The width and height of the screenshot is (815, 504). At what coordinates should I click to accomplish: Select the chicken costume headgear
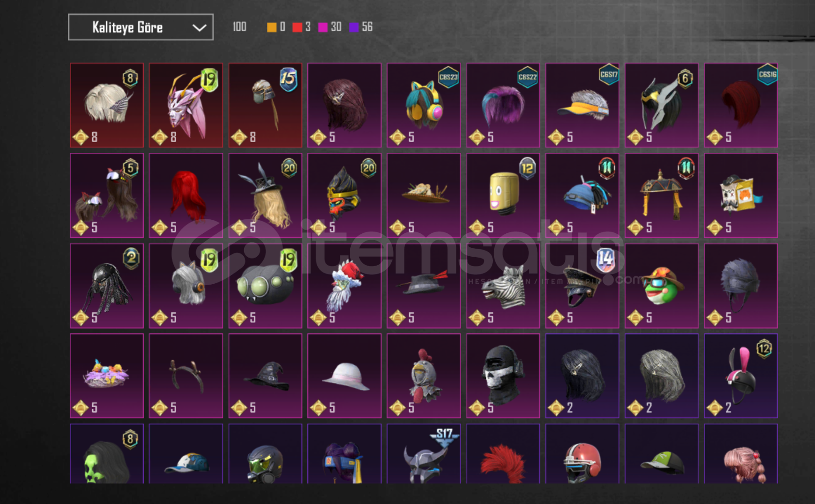coord(424,376)
